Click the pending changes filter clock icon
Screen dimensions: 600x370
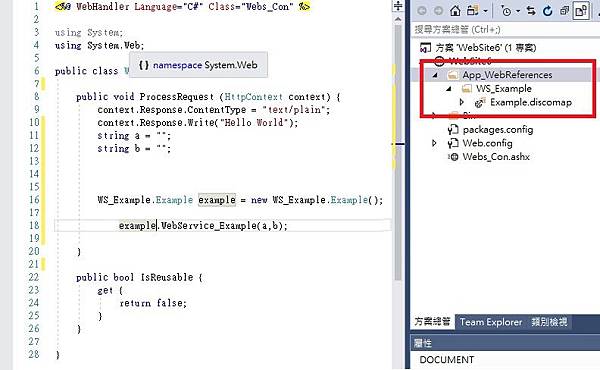click(506, 11)
